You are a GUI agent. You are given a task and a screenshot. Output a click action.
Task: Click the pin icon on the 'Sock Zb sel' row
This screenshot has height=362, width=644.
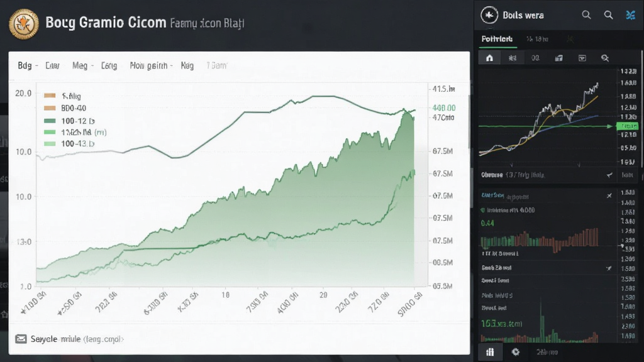(x=609, y=268)
